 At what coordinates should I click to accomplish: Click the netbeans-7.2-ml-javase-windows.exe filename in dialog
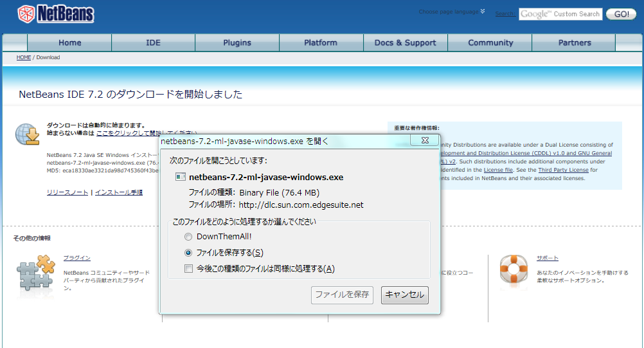point(266,177)
